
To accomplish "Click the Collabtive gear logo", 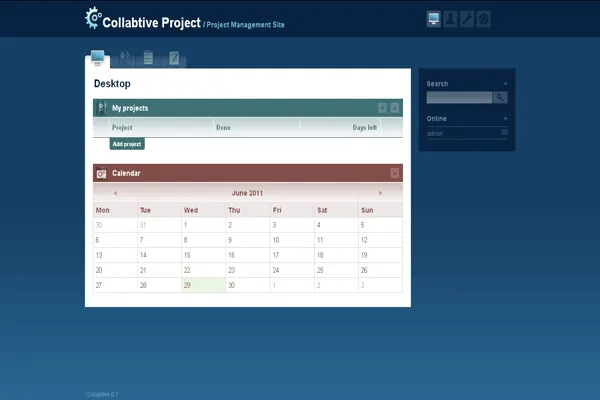I will pyautogui.click(x=92, y=17).
